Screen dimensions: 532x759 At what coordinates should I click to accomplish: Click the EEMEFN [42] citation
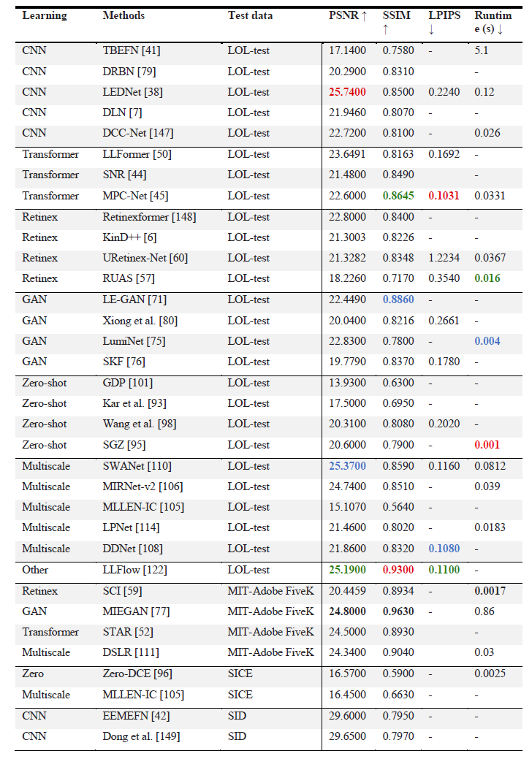click(136, 715)
